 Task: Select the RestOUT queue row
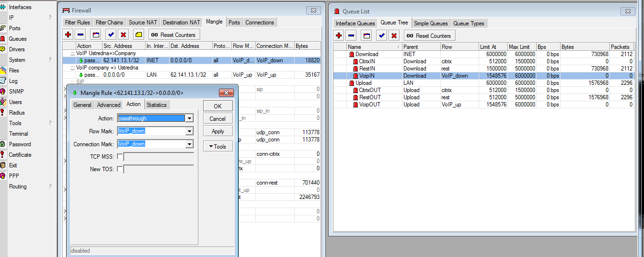[483, 97]
